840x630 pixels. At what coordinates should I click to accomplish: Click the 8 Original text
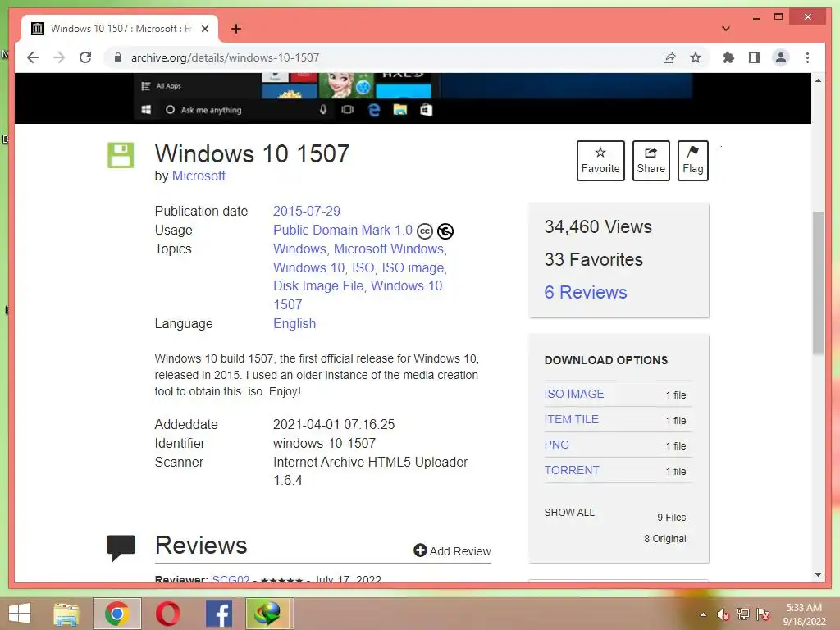click(664, 539)
